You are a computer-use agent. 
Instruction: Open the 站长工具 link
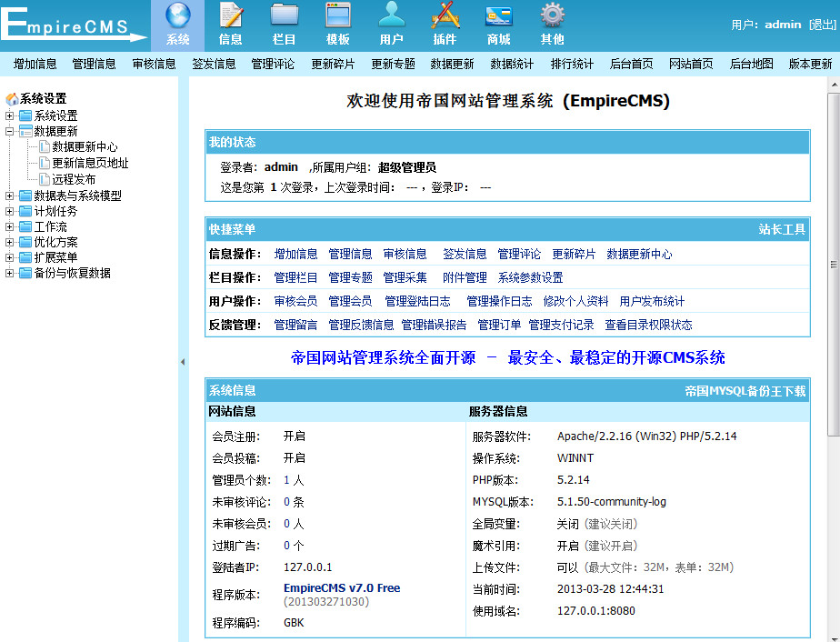click(x=782, y=230)
